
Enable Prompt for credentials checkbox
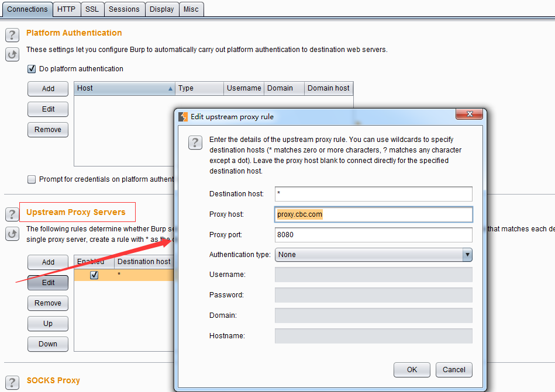point(32,179)
